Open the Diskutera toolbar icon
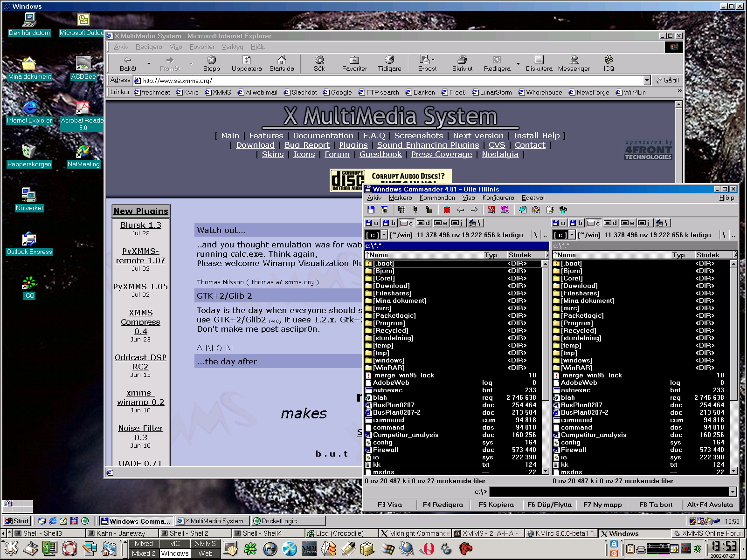 pos(539,60)
